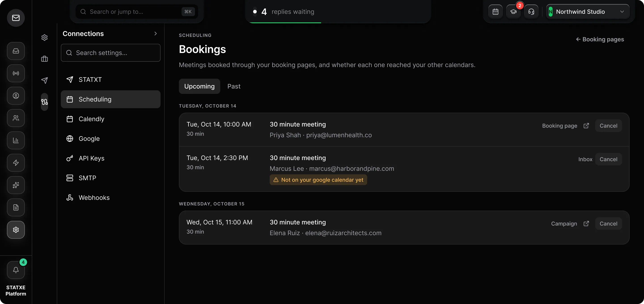
Task: Open the notifications bell
Action: (16, 270)
